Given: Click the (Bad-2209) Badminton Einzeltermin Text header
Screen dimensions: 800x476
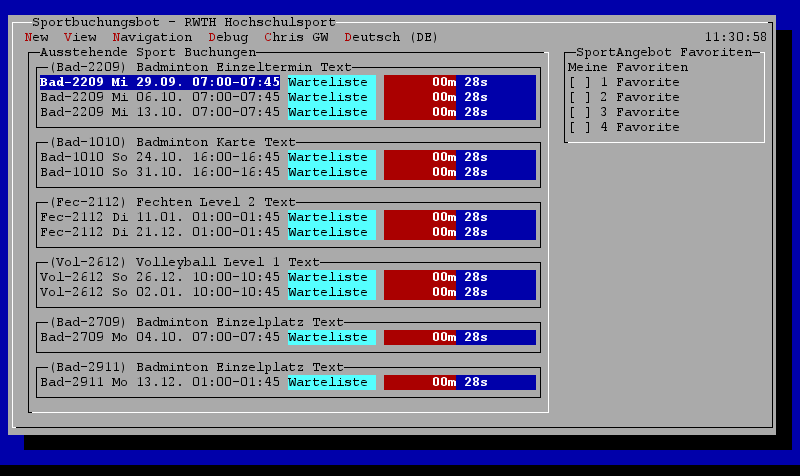Looking at the screenshot, I should [x=200, y=67].
